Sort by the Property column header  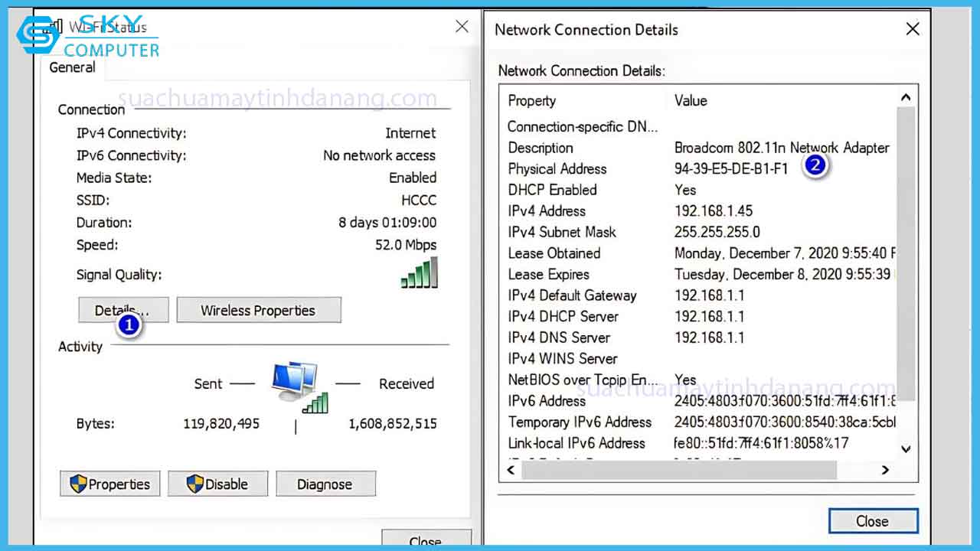532,101
